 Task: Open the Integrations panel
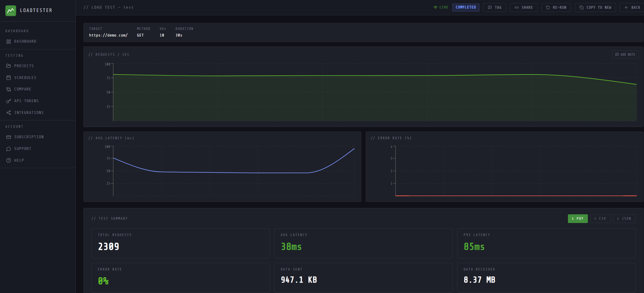click(29, 112)
